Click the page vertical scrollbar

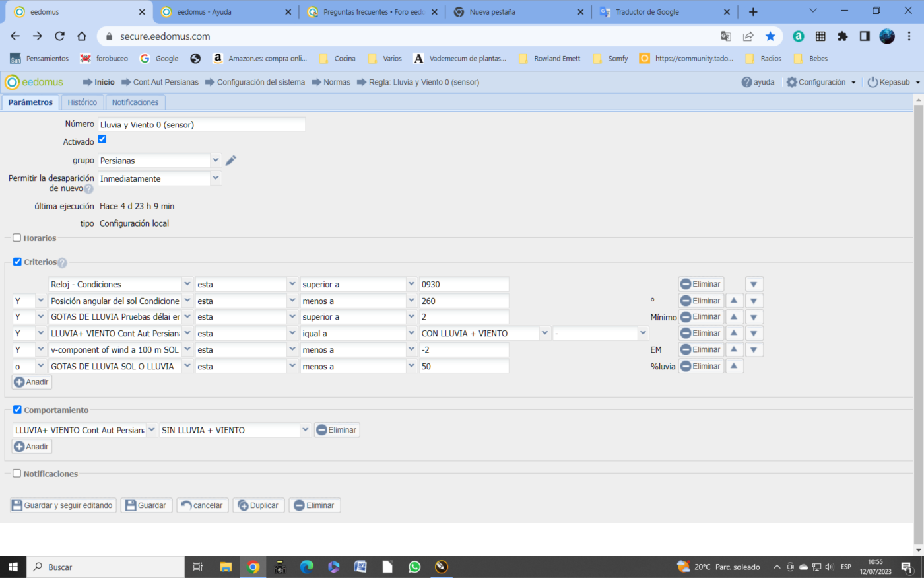[x=918, y=324]
